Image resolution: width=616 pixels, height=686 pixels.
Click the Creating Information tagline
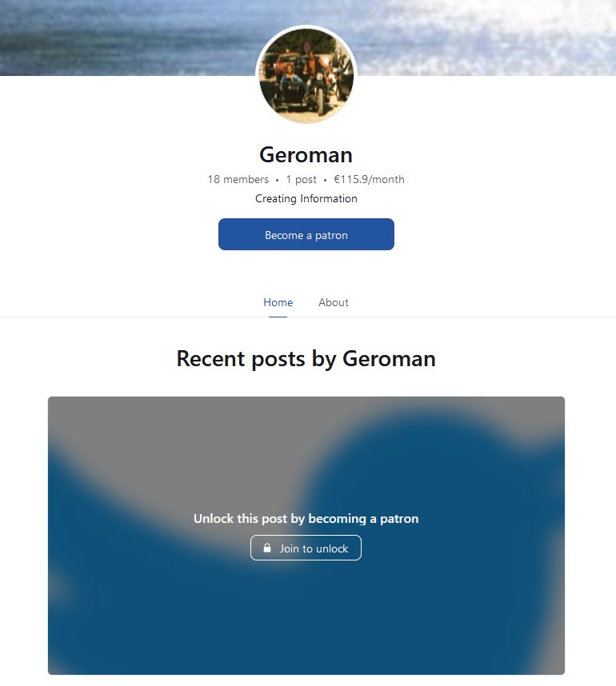pos(306,198)
